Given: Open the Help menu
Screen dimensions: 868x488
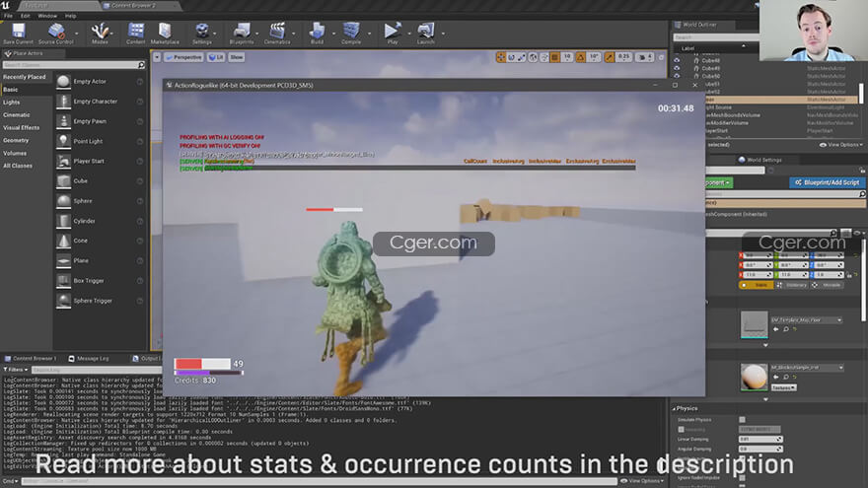Looking at the screenshot, I should pyautogui.click(x=70, y=16).
